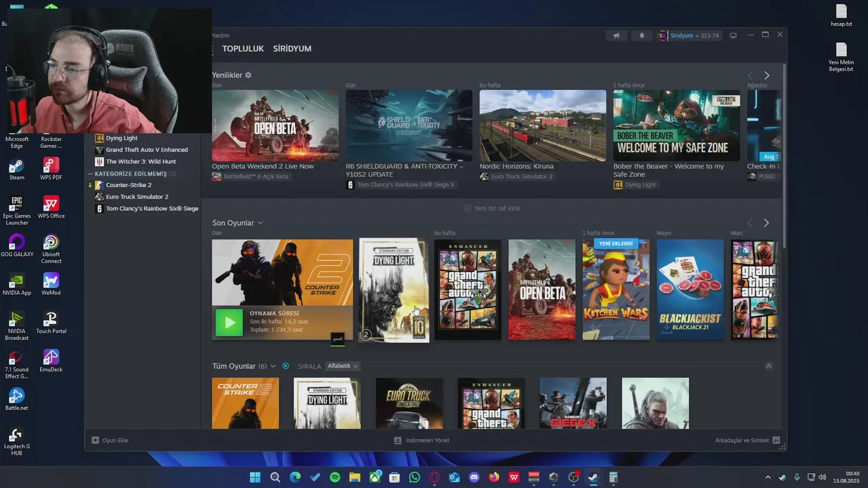Select Blackjackist cover

[690, 289]
